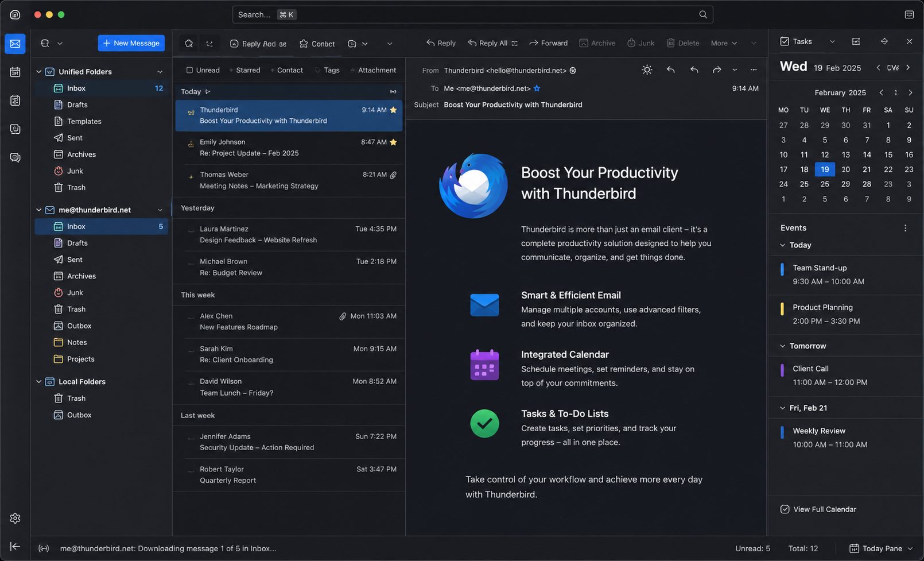Toggle the Tasks checkbox in the Today pane header
The height and width of the screenshot is (561, 924).
(785, 41)
